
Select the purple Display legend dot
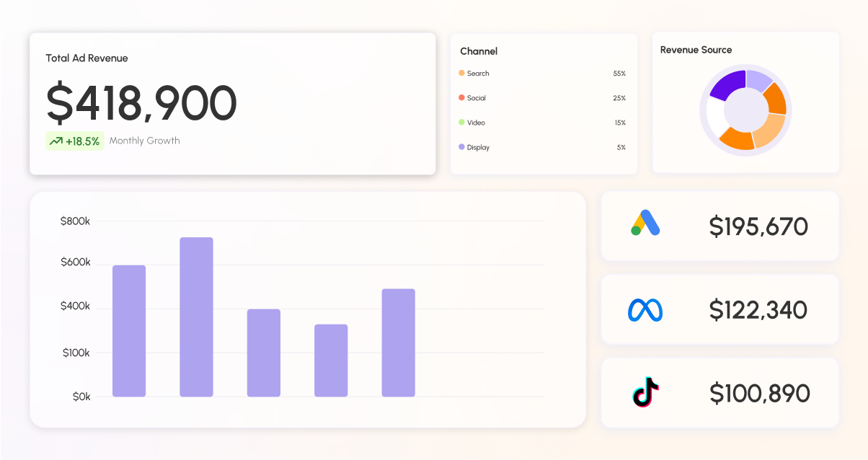(461, 147)
